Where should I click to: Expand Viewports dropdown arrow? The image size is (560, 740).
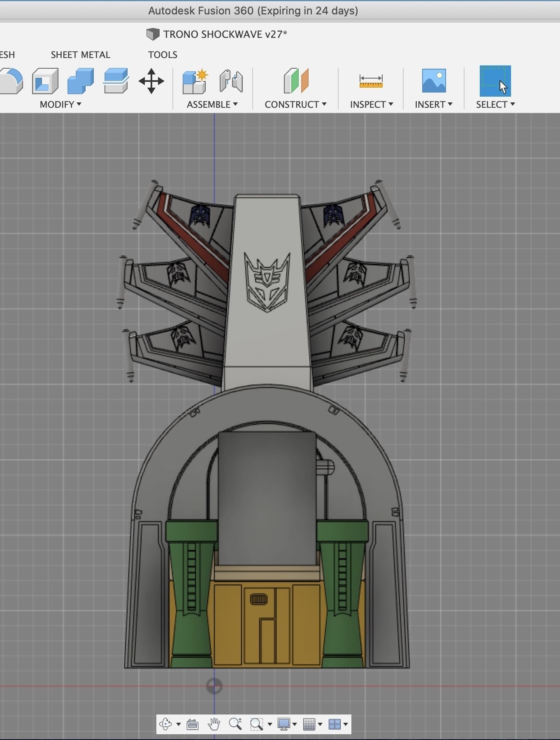tap(346, 724)
